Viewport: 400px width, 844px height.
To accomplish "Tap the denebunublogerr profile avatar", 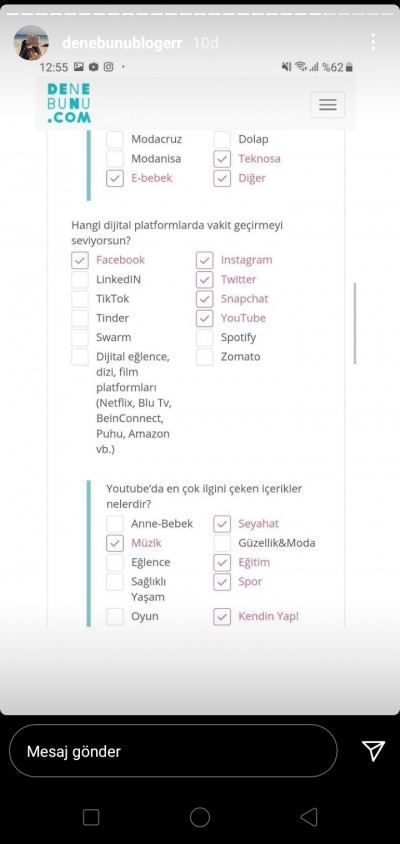I will pos(31,43).
